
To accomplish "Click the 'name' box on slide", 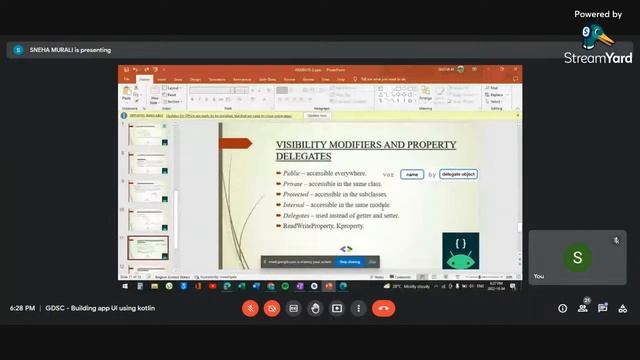I will click(412, 174).
